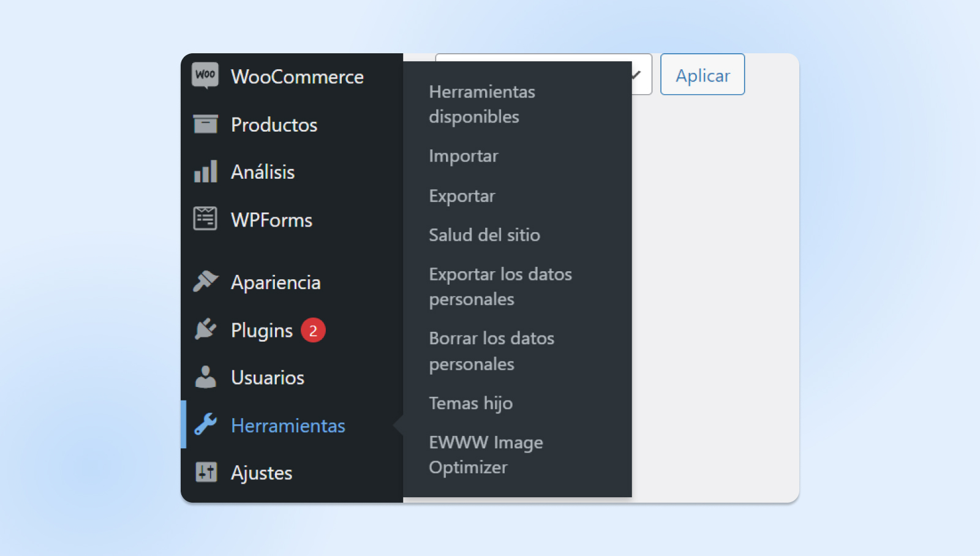
Task: Select Exportar from the submenu
Action: [462, 196]
